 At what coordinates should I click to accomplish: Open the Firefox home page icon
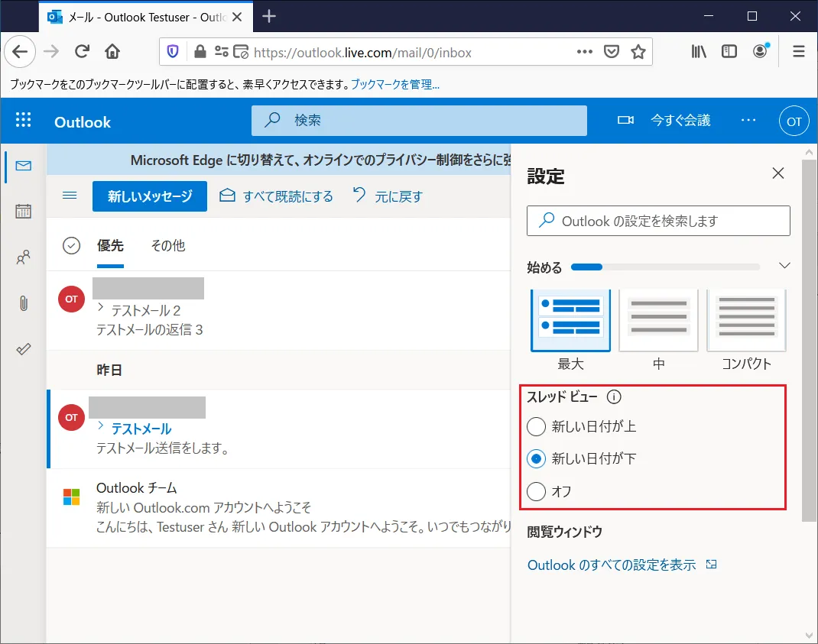[112, 52]
